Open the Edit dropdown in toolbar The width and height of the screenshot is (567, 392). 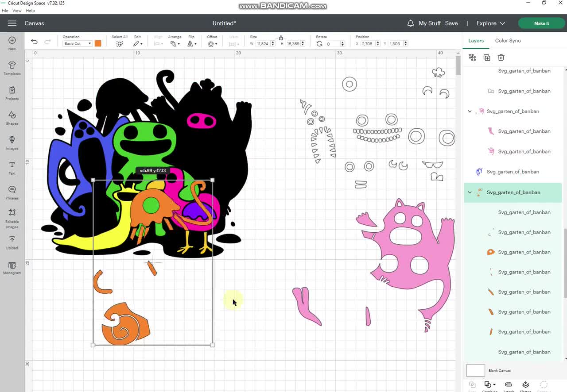138,44
